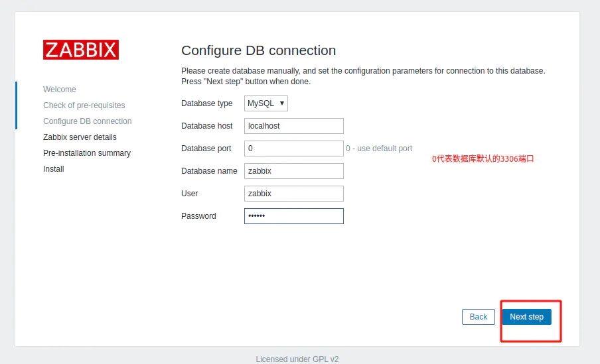Viewport: 600px width, 364px height.
Task: Focus the Database name input
Action: click(x=294, y=171)
